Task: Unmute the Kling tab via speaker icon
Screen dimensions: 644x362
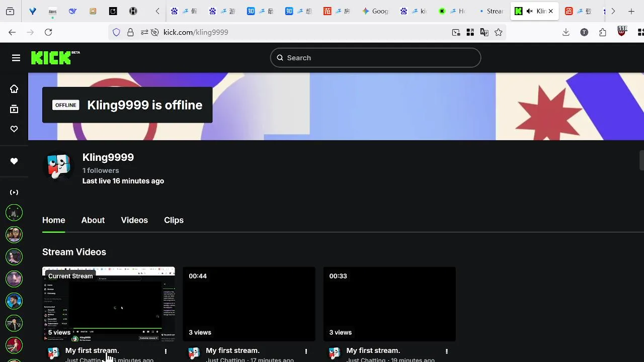Action: click(x=529, y=11)
